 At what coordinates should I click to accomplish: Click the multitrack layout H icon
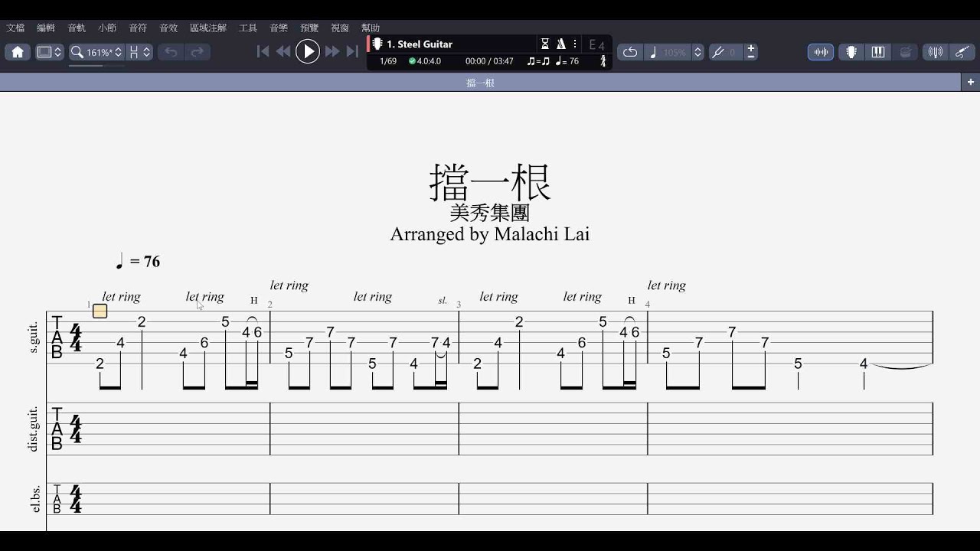coord(134,52)
